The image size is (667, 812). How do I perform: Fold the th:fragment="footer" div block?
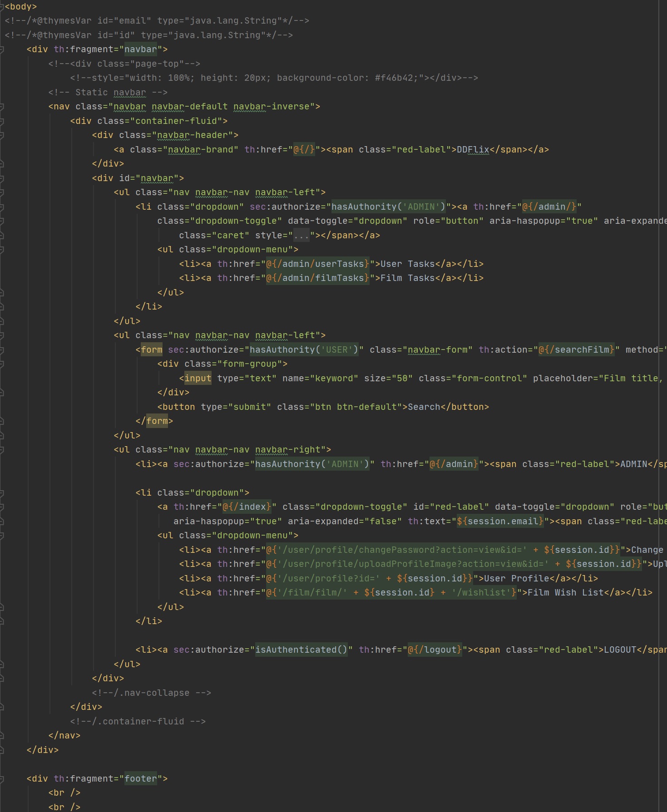[x=2, y=779]
